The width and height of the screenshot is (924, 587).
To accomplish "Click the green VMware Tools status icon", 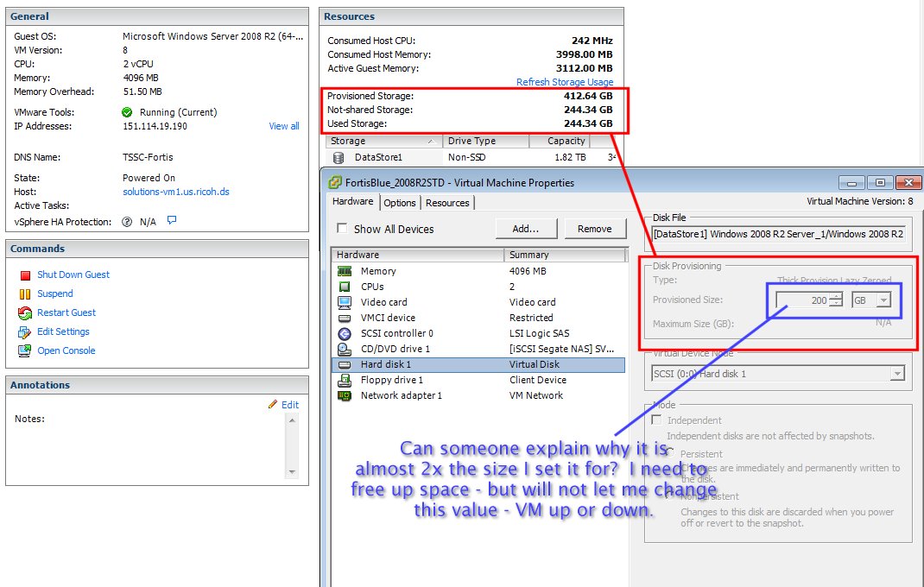I will coord(127,112).
